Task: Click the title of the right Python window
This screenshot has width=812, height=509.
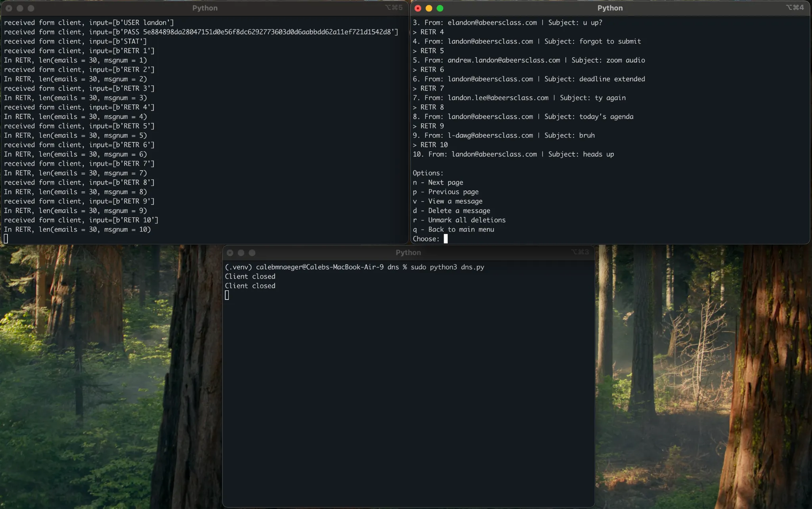Action: point(610,8)
